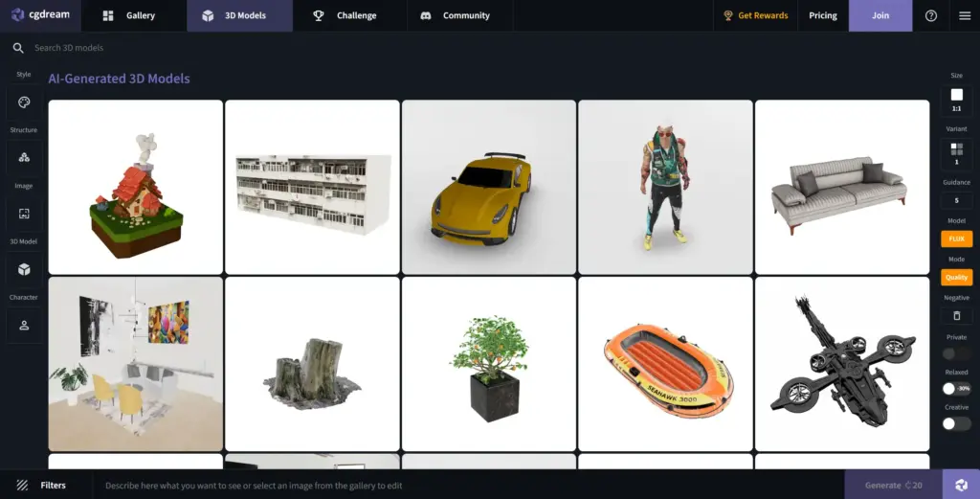Viewport: 980px width, 499px height.
Task: Click Get Rewards link
Action: coord(756,15)
